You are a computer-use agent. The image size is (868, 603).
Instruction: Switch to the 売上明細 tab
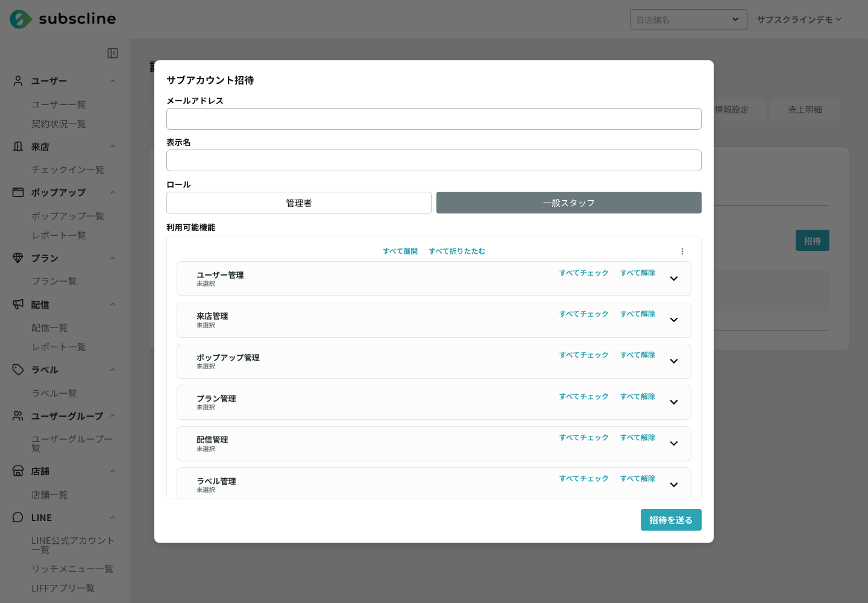pos(805,109)
